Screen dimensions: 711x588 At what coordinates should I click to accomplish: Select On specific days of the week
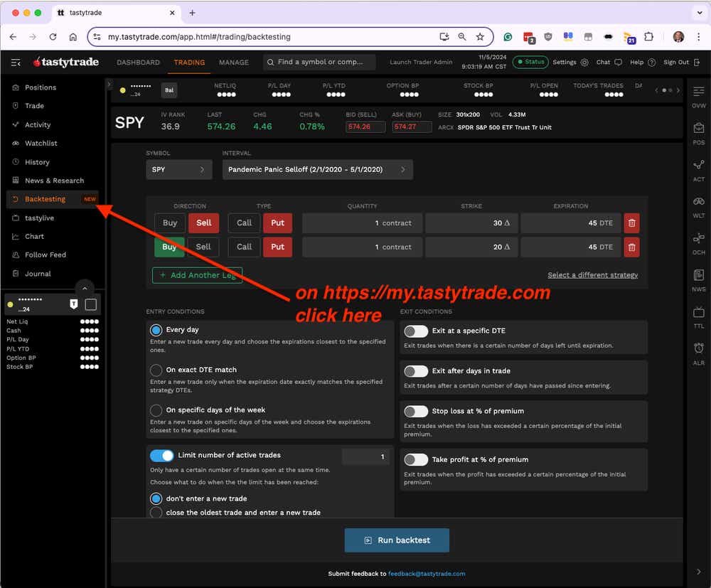click(x=156, y=410)
